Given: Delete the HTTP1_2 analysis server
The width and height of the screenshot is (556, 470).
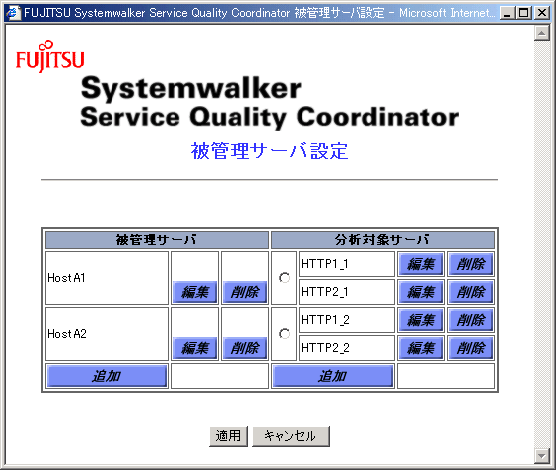Looking at the screenshot, I should [471, 320].
